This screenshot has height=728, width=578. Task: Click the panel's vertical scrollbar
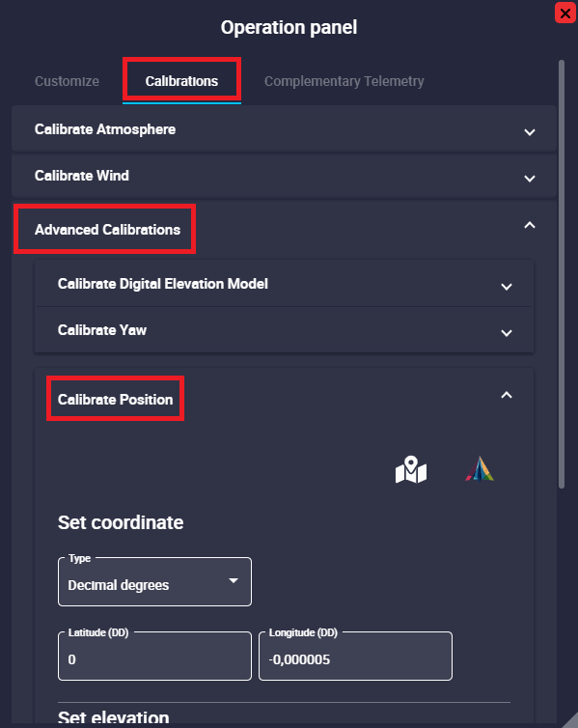(562, 274)
